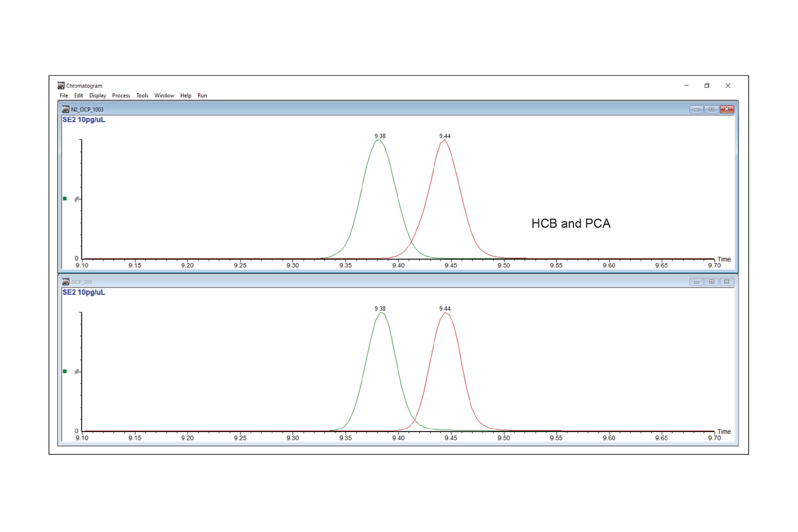Viewport: 798px width, 532px height.
Task: Open the Process menu
Action: tap(121, 95)
